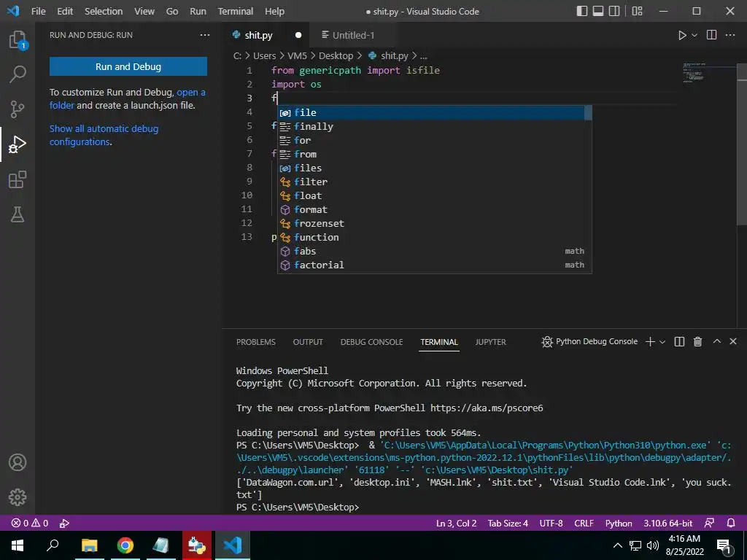
Task: Add a new terminal with plus icon
Action: coord(650,341)
